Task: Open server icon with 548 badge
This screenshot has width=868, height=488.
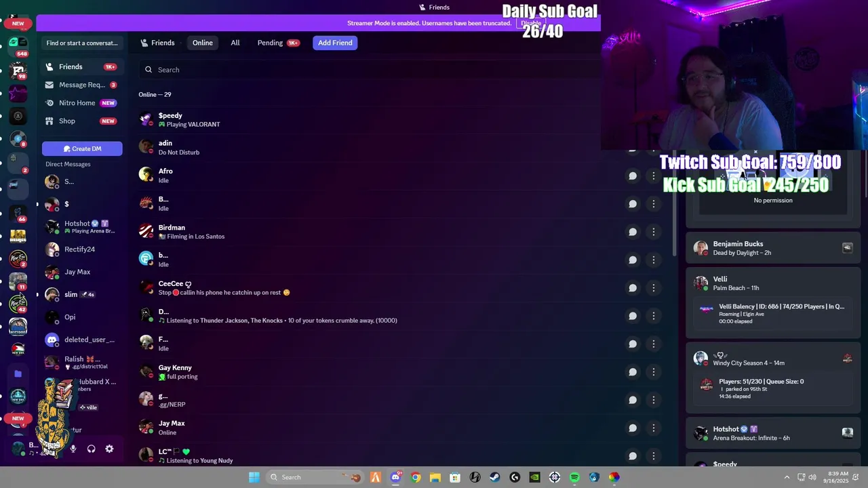Action: (18, 45)
